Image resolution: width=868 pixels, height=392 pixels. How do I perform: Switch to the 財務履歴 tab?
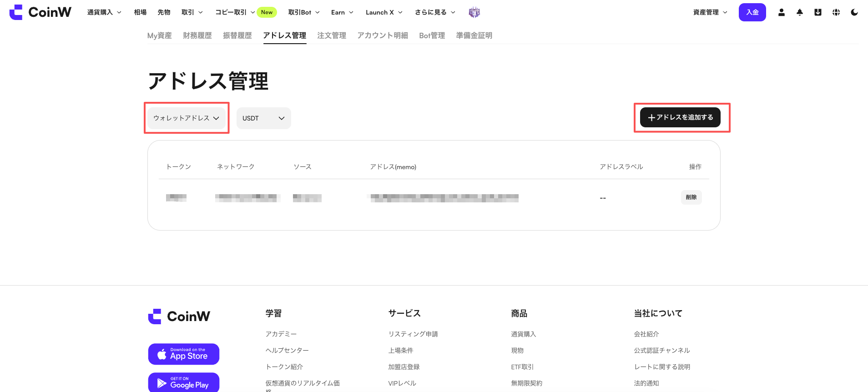coord(197,35)
